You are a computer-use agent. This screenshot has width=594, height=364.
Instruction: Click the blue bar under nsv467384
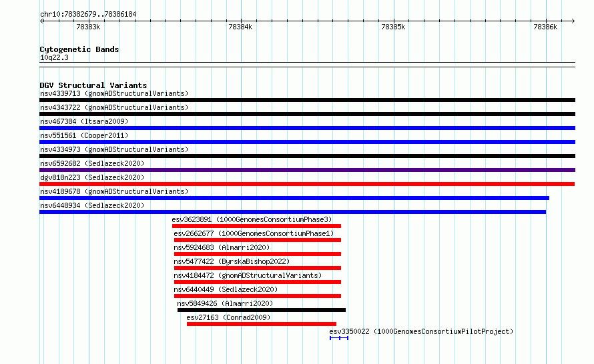coord(307,128)
